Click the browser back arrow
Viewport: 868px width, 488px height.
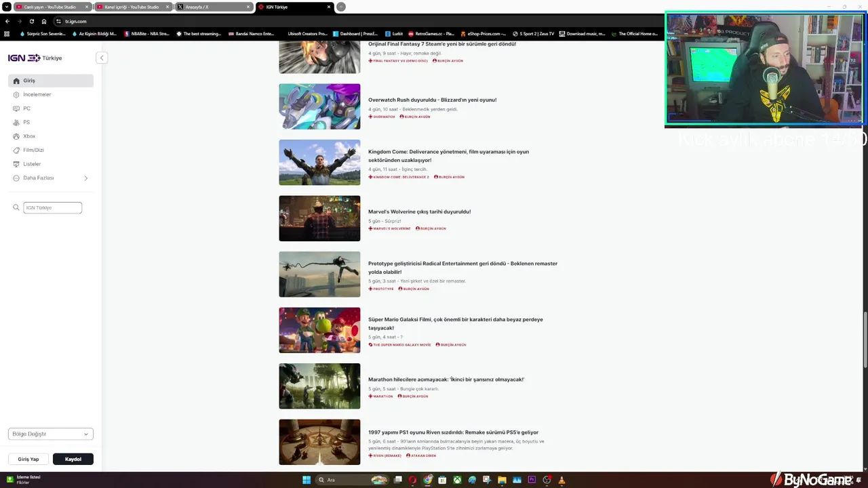point(7,21)
